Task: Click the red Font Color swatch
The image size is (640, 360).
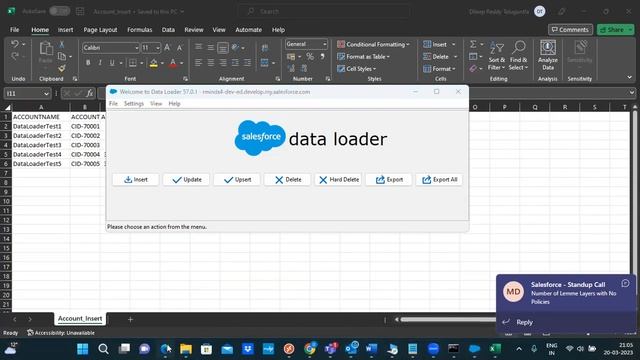Action: 173,63
